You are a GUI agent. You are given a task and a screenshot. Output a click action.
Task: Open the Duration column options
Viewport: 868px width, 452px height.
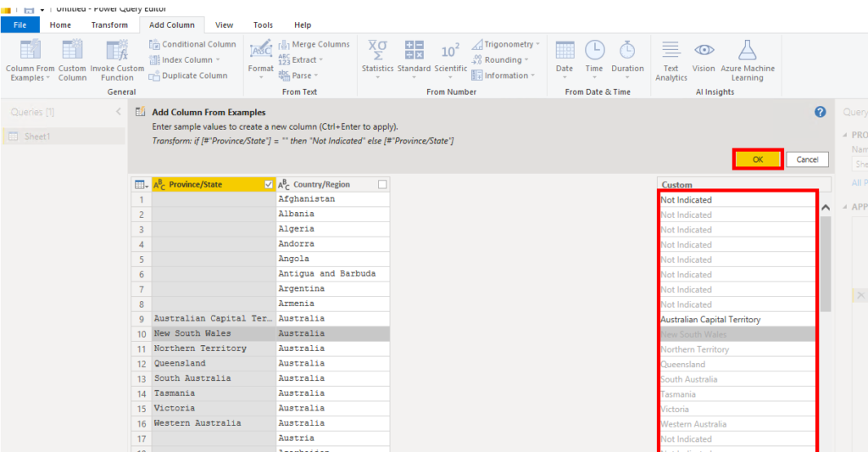[627, 59]
